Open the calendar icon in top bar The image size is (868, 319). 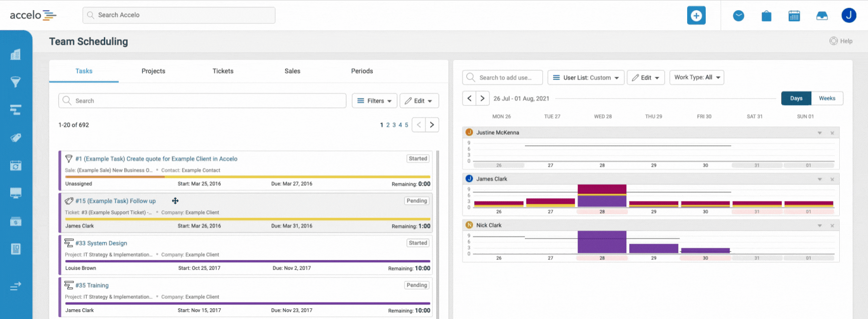coord(794,16)
